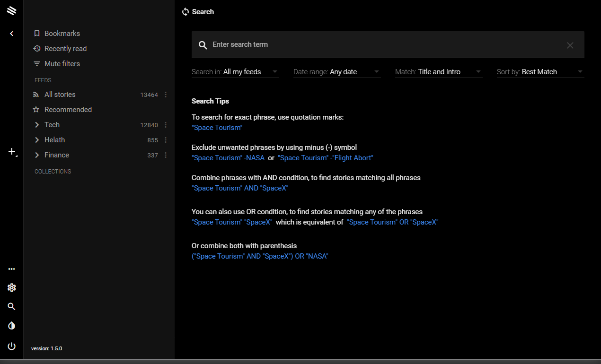Open the "Search in" dropdown
The width and height of the screenshot is (601, 364).
[x=235, y=72]
